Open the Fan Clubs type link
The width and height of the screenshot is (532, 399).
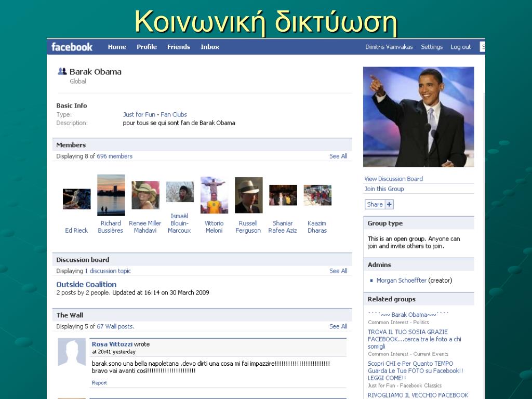coord(174,114)
